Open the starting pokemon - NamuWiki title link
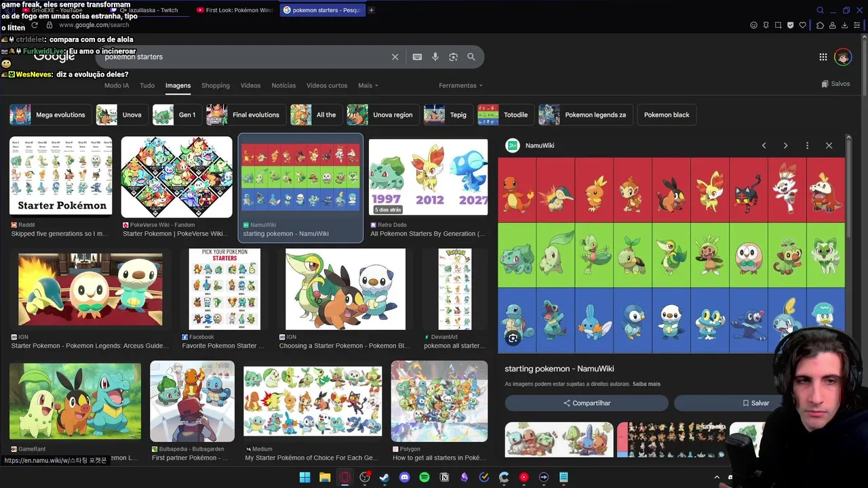This screenshot has width=868, height=488. 559,369
